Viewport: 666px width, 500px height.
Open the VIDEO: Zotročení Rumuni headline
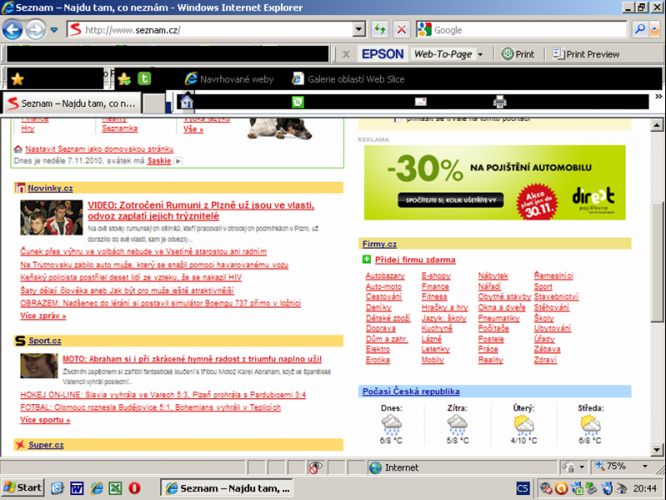click(201, 211)
